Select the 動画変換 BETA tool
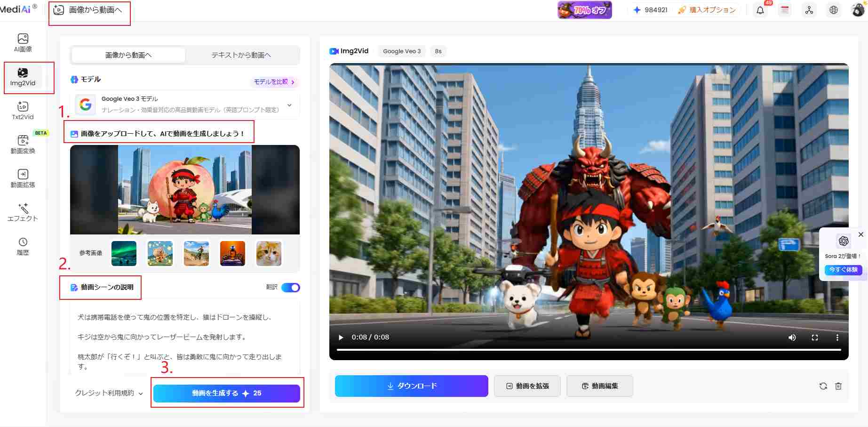 pyautogui.click(x=22, y=145)
